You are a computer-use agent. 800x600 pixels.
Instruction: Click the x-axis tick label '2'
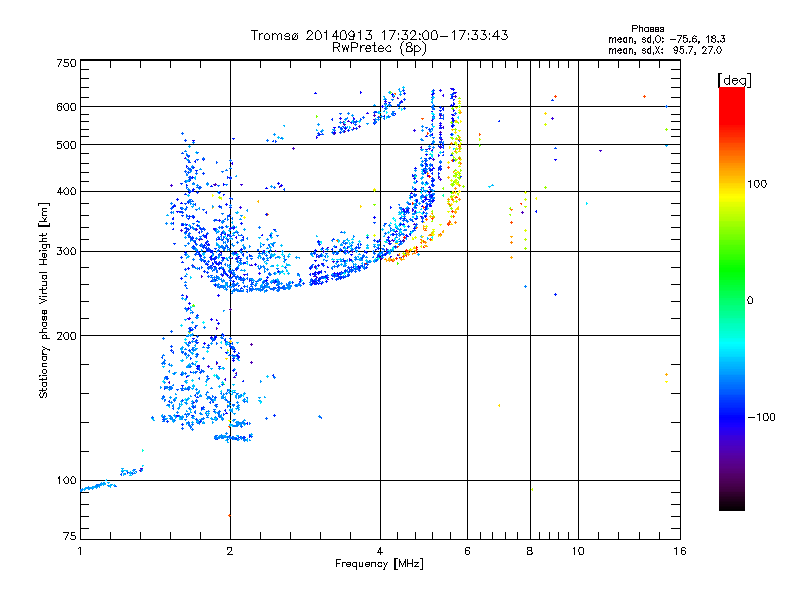(x=230, y=551)
